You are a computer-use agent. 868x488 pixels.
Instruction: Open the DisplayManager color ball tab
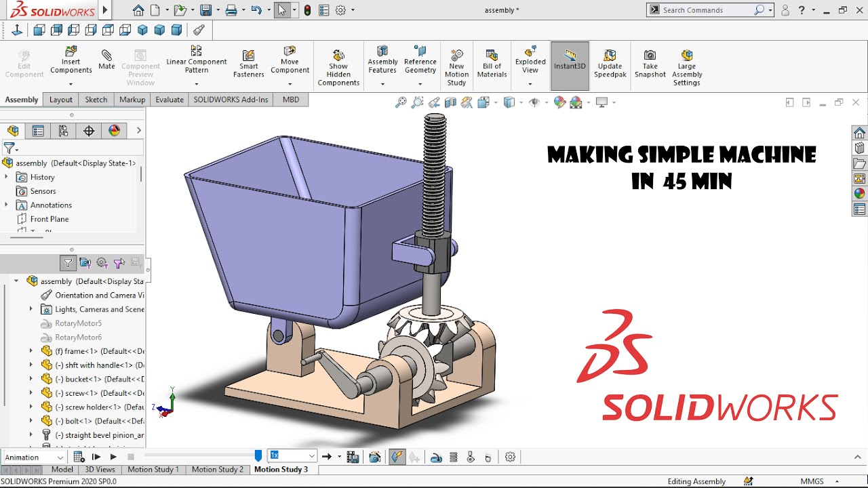click(114, 131)
